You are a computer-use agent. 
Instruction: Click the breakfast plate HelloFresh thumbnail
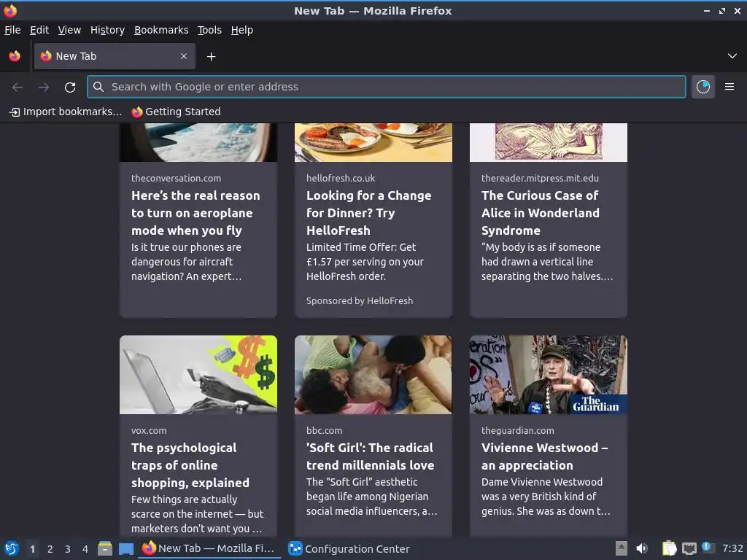[x=373, y=142]
